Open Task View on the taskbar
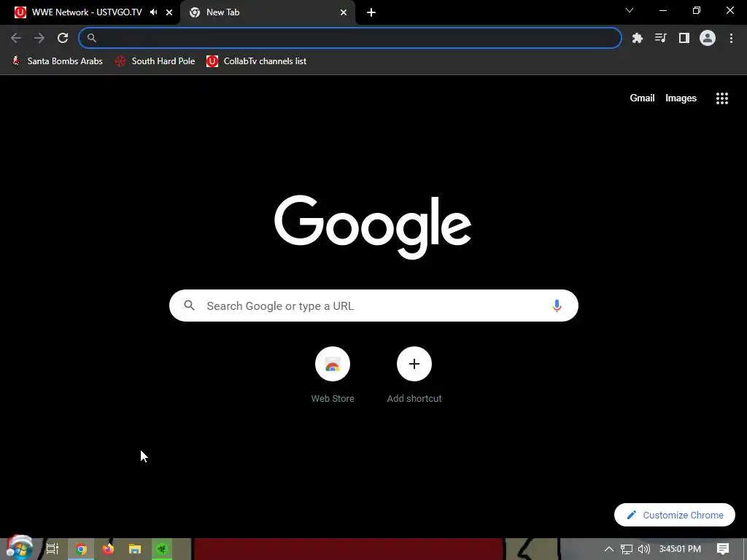The image size is (747, 560). pos(53,549)
